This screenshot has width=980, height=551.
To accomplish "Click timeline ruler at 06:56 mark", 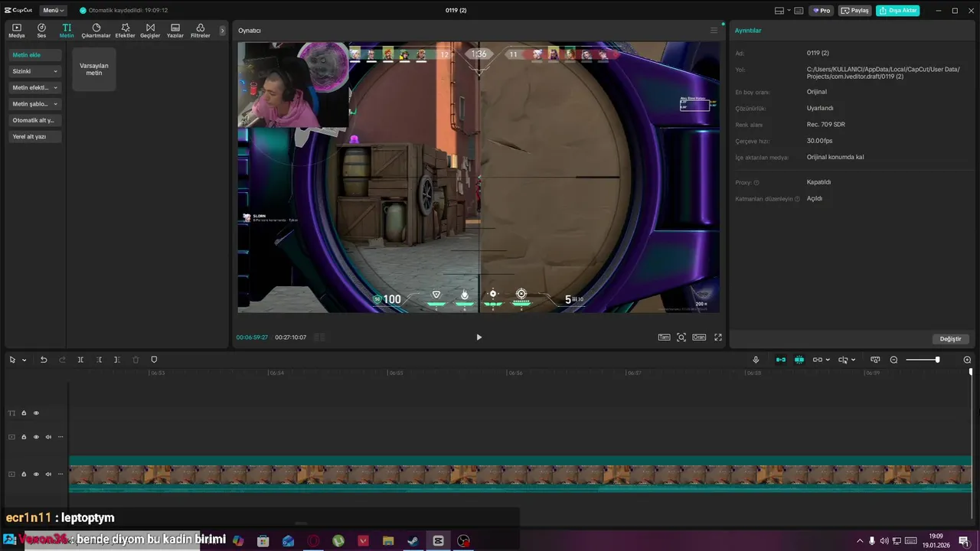I will (515, 373).
